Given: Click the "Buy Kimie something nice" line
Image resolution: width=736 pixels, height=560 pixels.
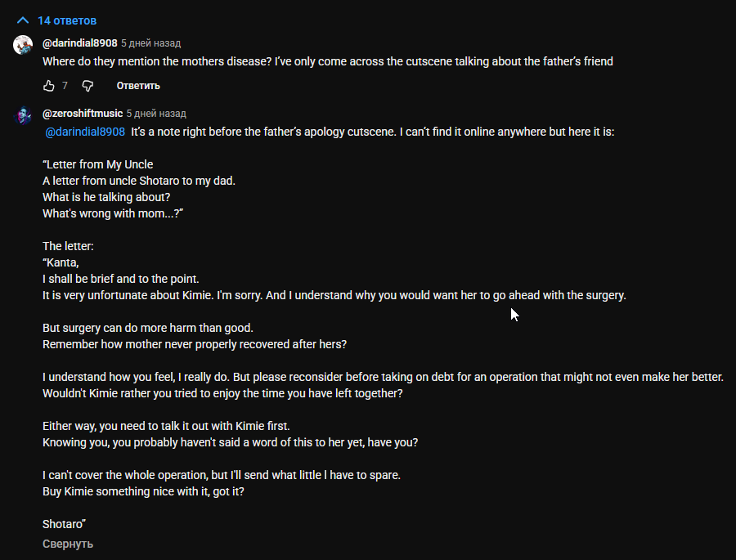Looking at the screenshot, I should coord(143,491).
